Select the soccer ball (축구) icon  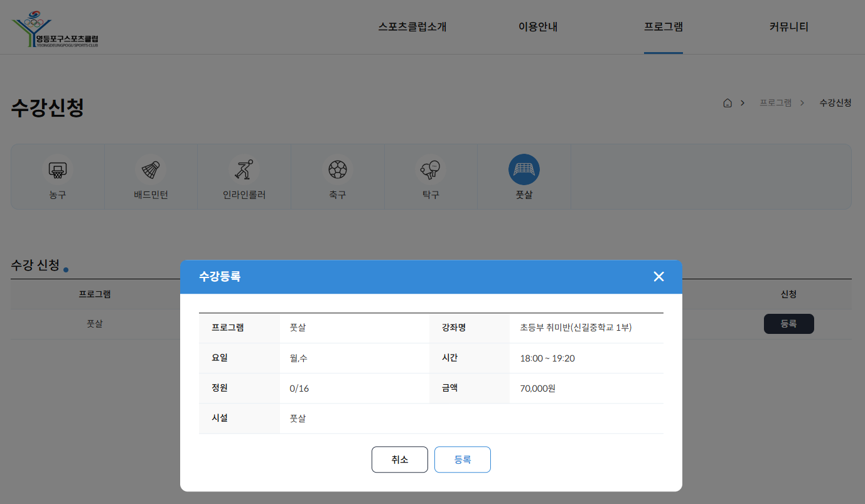[x=337, y=169]
